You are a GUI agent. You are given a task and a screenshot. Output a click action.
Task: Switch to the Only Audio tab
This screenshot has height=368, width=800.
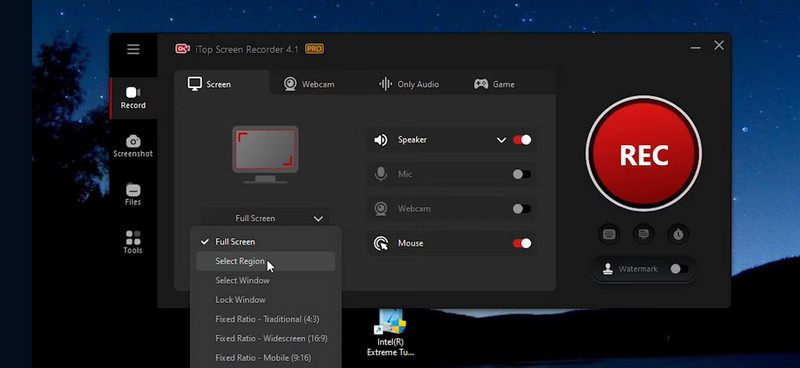(x=409, y=84)
